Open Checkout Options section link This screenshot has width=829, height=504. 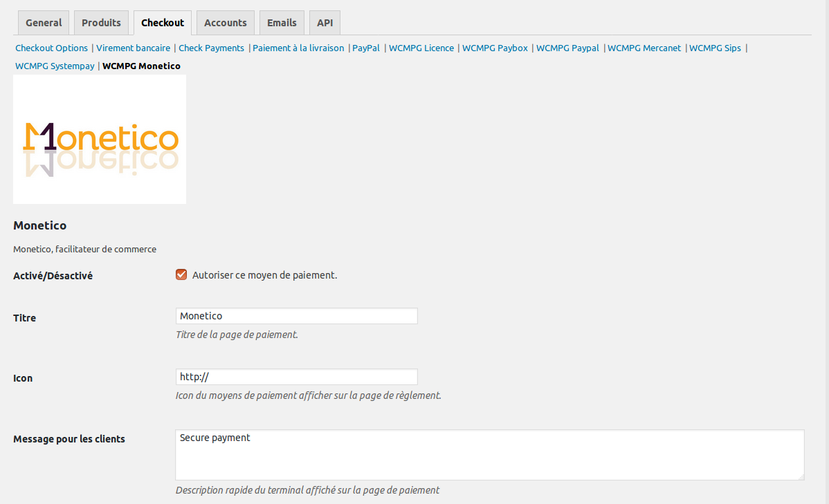51,48
